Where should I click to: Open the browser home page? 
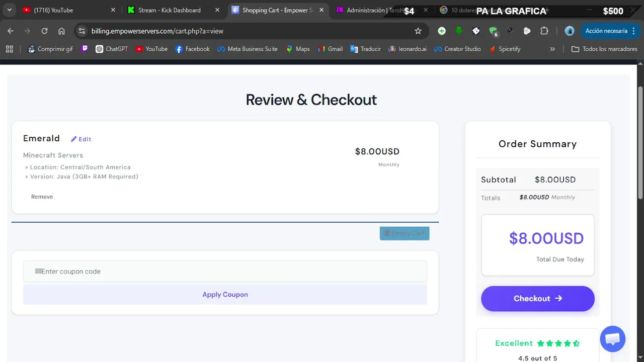(x=61, y=31)
